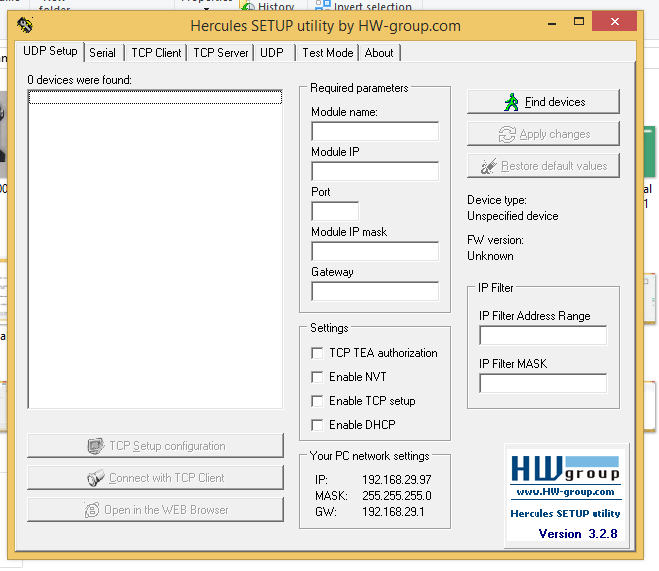The height and width of the screenshot is (571, 659).
Task: Click into the Module IP field
Action: tap(375, 171)
